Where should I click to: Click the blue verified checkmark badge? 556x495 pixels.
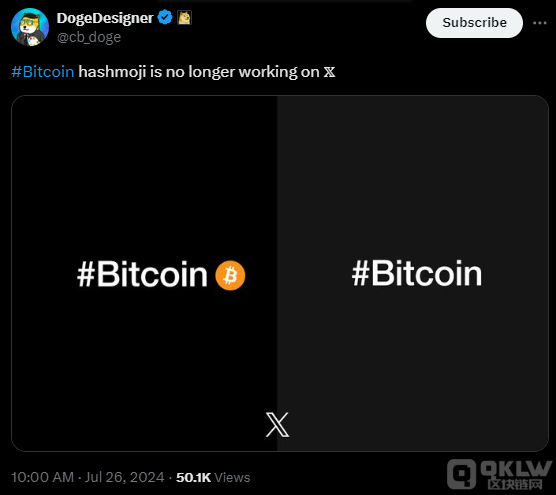[x=165, y=17]
